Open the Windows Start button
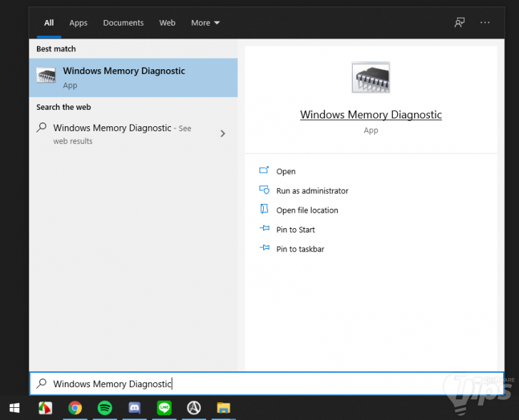 coord(14,408)
